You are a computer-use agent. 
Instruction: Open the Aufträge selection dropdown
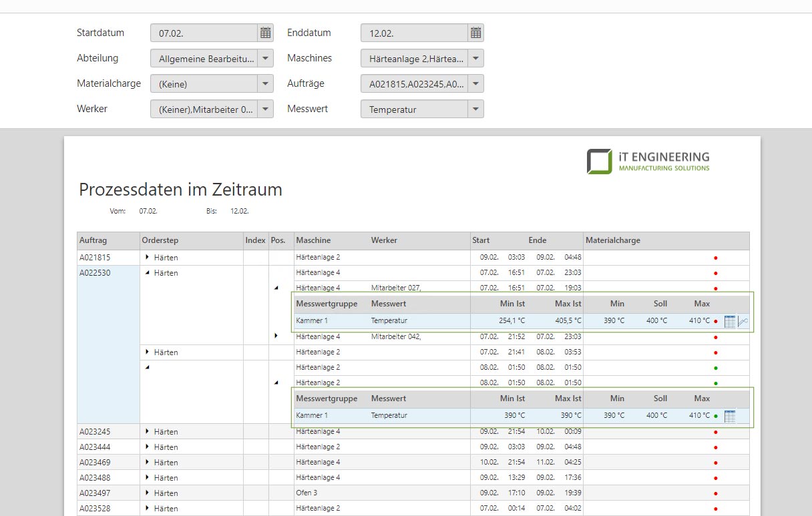475,84
